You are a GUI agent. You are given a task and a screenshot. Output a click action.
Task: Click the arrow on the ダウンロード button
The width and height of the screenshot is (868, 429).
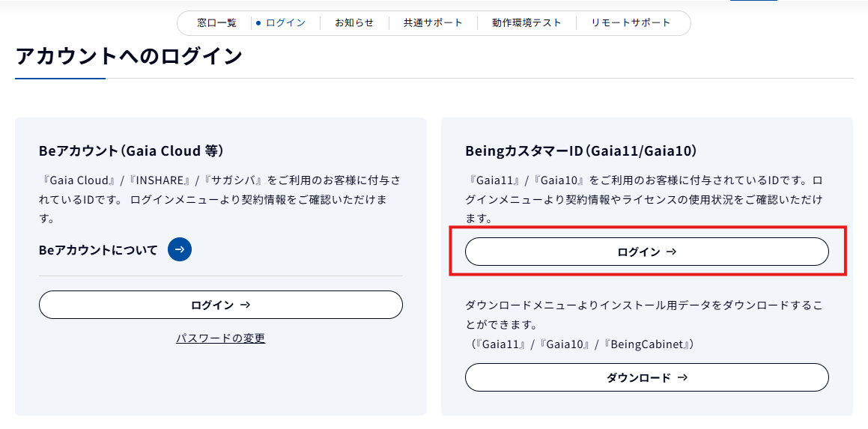point(682,377)
